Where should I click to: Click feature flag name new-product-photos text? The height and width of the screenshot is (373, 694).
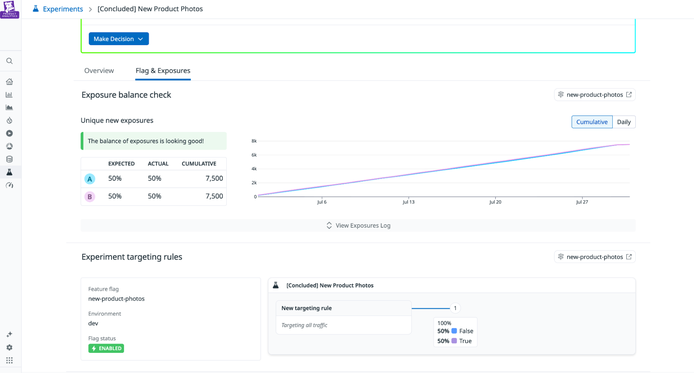pos(116,299)
